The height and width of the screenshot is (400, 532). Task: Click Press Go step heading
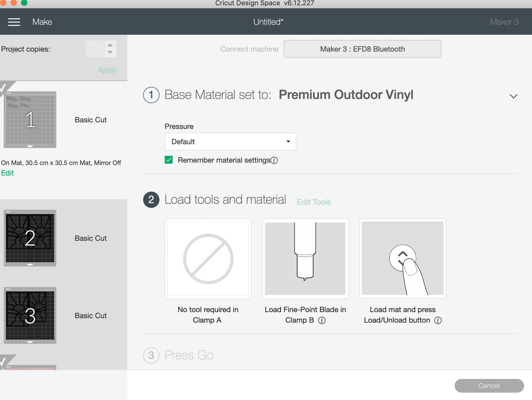tap(189, 355)
